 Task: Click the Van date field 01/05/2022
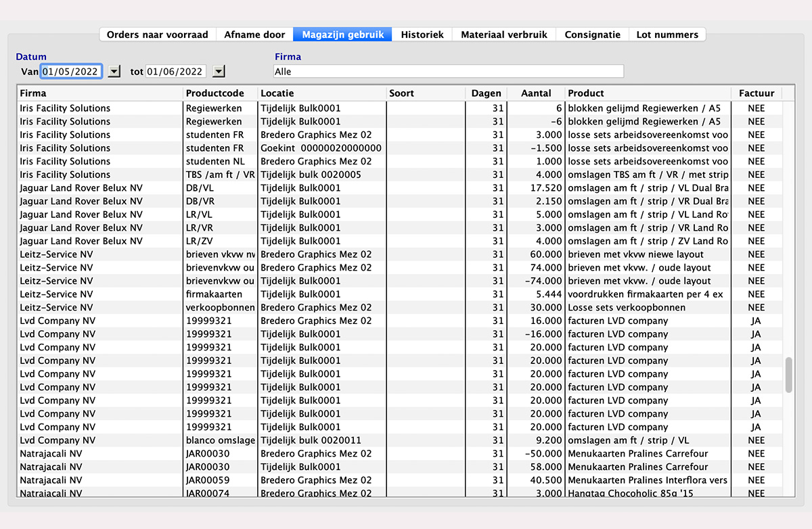(x=71, y=71)
